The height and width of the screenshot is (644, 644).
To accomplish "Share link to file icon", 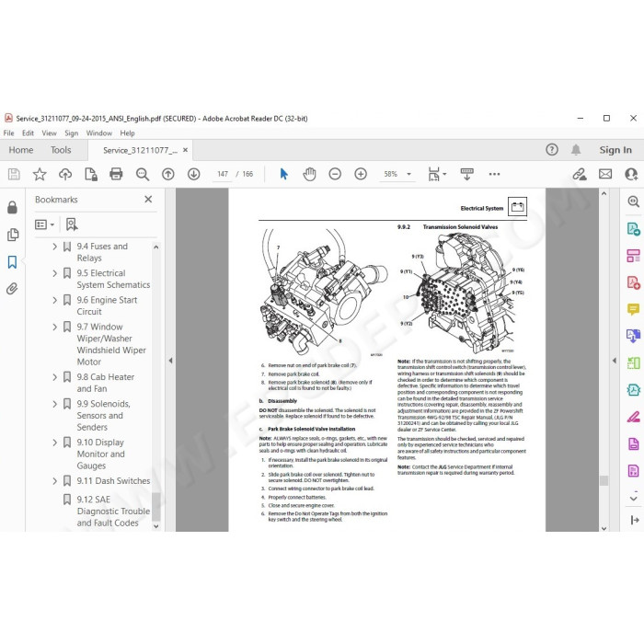I will point(580,174).
